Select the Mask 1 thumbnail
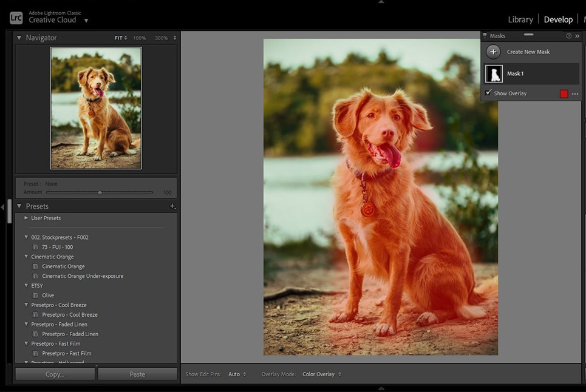 point(494,73)
